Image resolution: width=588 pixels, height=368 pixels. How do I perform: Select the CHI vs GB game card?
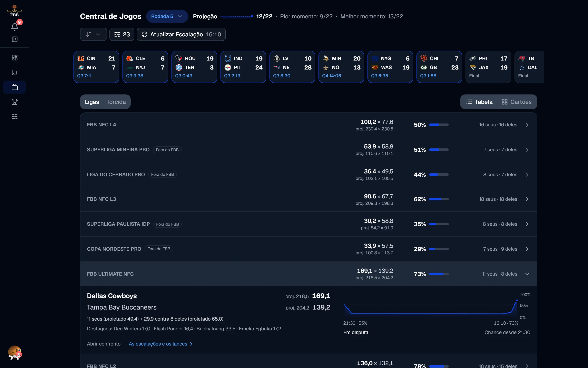coord(439,67)
